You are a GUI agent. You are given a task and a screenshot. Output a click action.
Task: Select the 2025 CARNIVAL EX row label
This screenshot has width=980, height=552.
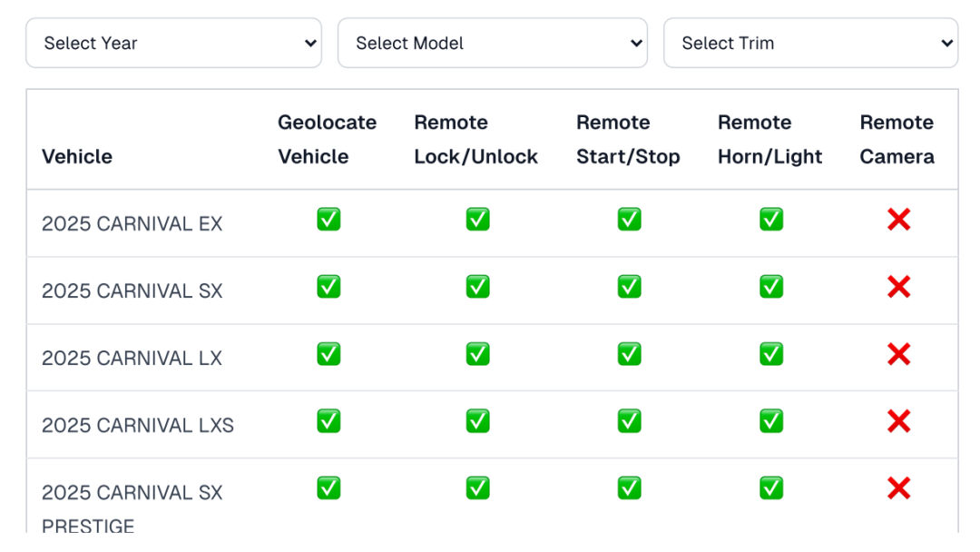[x=132, y=224]
